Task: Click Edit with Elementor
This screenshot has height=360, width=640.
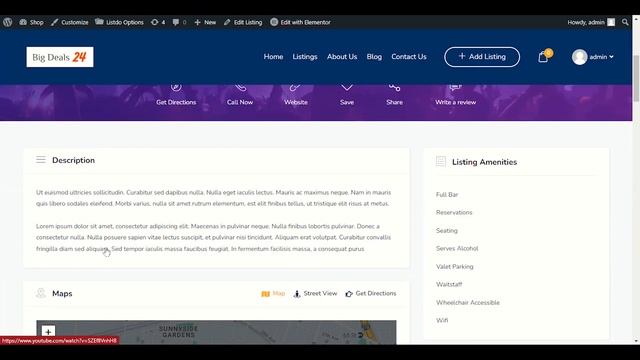Action: click(x=300, y=22)
